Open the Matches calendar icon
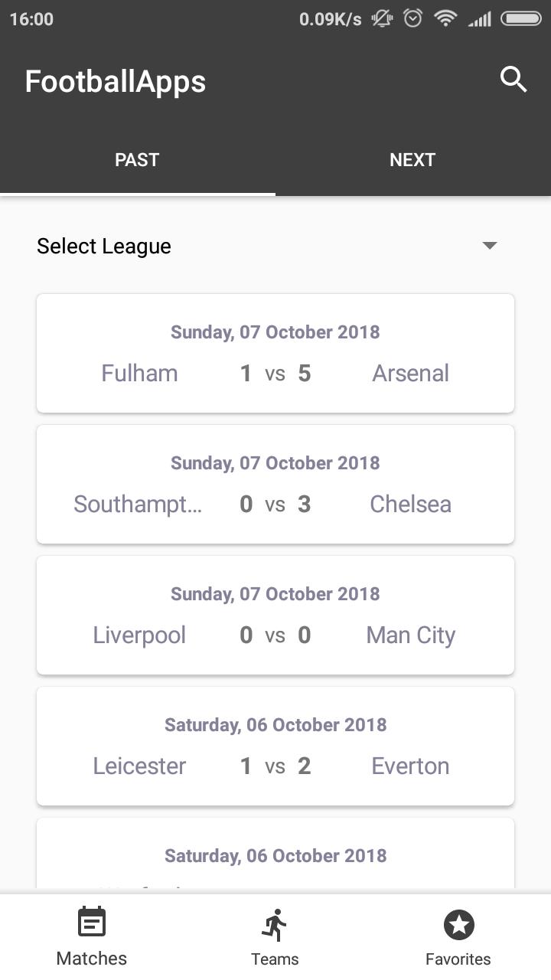 [x=92, y=923]
